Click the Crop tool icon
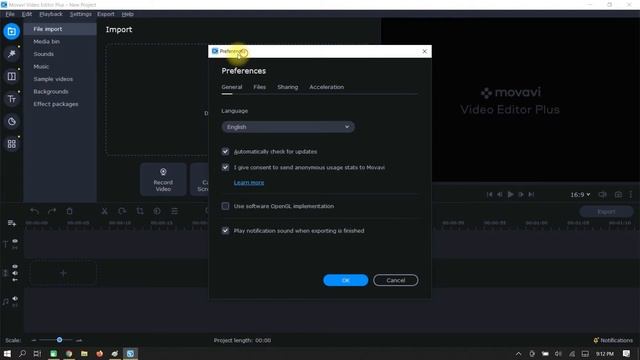The width and height of the screenshot is (640, 360). coord(140,211)
